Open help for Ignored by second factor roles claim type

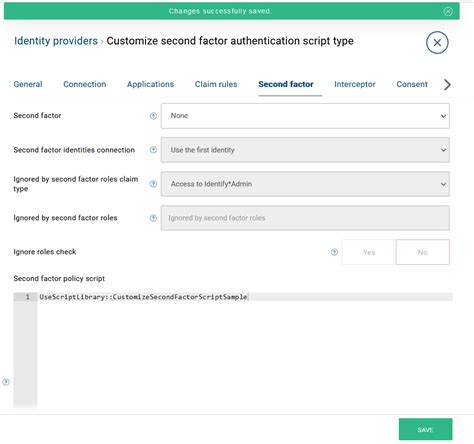click(153, 184)
